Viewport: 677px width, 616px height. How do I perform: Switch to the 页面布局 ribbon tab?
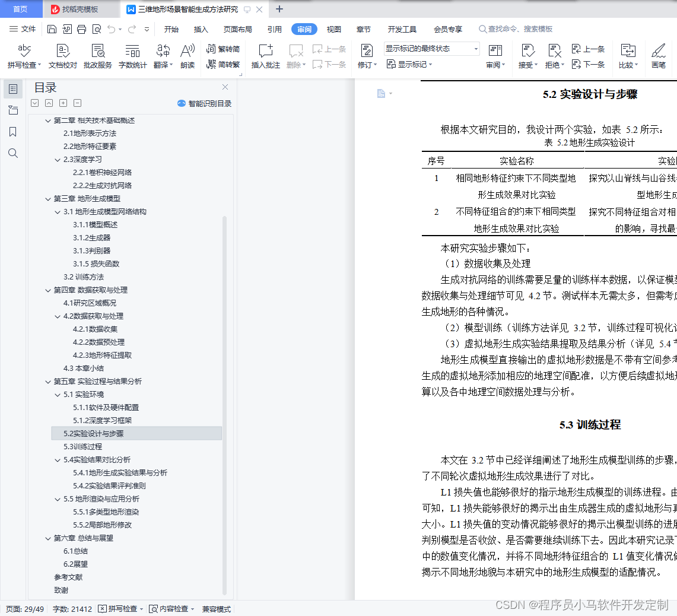point(238,29)
